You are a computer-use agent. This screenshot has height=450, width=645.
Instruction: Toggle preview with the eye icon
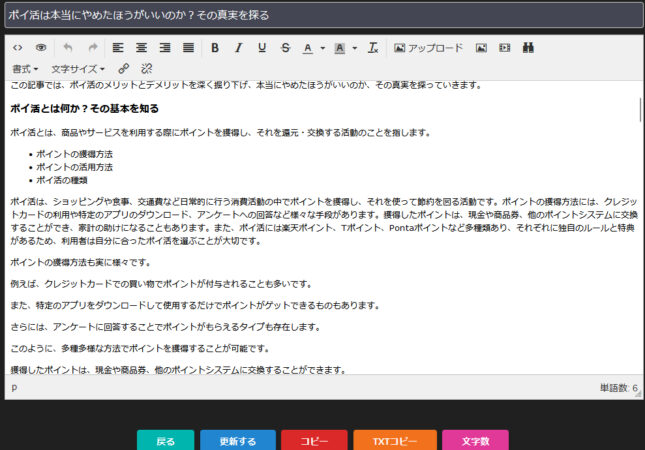(41, 48)
